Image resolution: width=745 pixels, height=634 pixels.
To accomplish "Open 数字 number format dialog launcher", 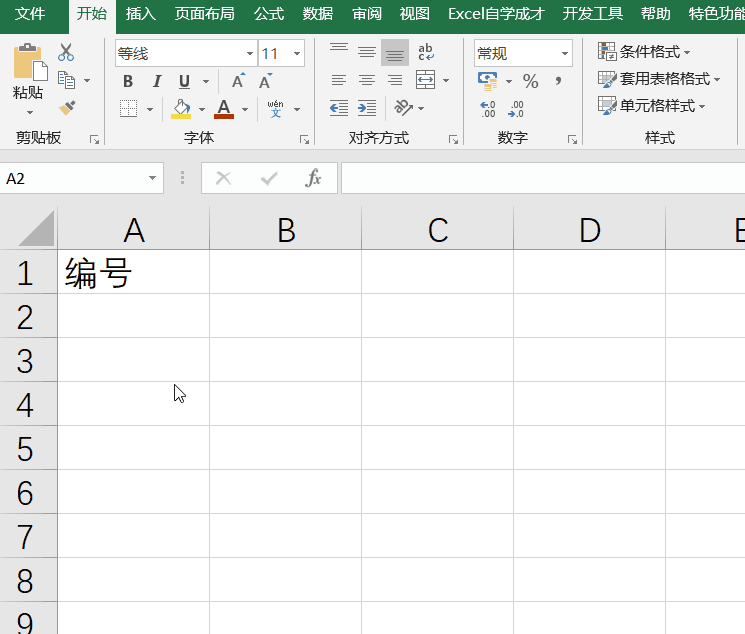I will tap(572, 140).
